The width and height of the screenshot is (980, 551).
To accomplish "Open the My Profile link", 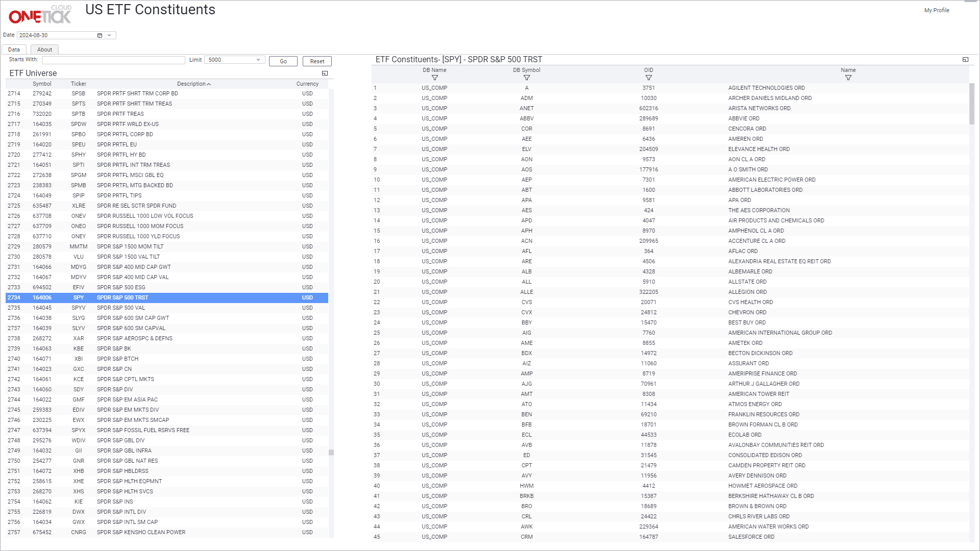I will point(936,10).
